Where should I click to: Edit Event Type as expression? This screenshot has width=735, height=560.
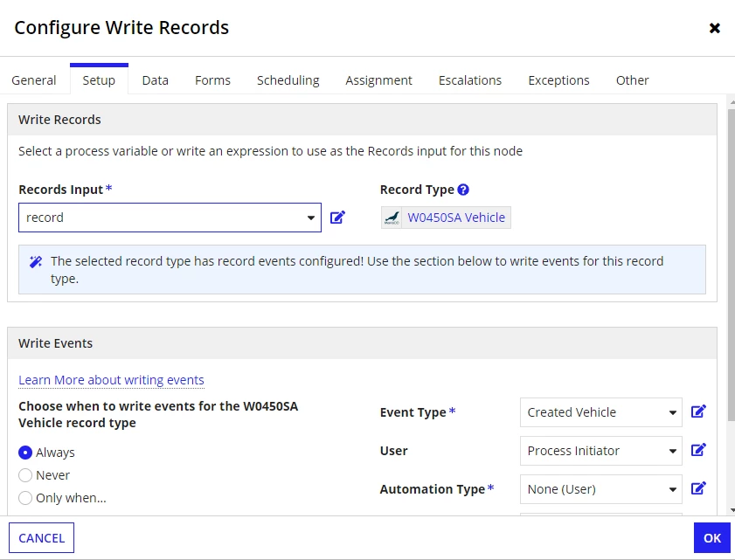(x=698, y=411)
